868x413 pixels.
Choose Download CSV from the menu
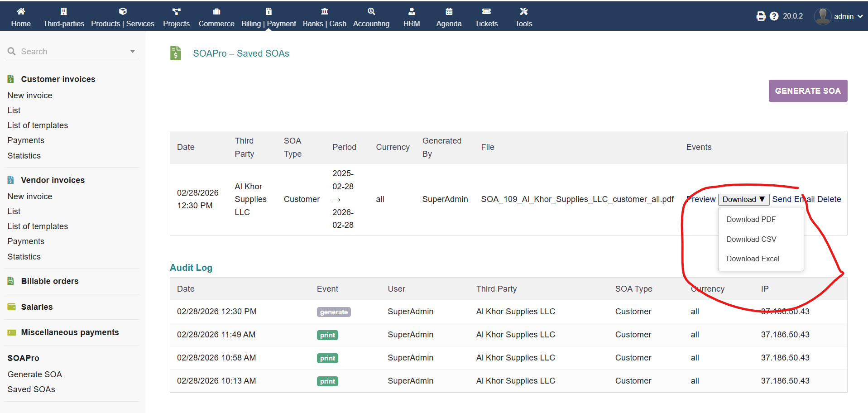(x=751, y=239)
